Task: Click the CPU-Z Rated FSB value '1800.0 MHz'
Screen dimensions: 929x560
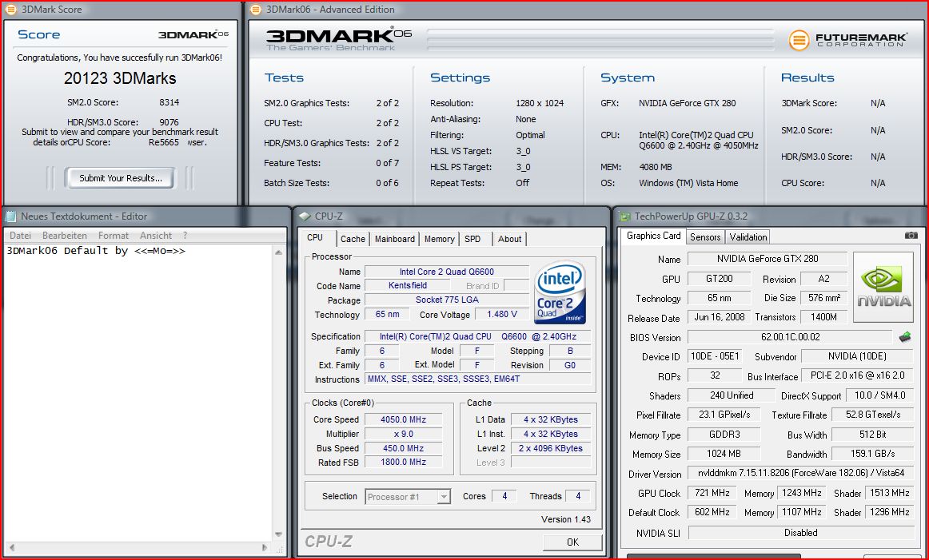Action: point(403,463)
